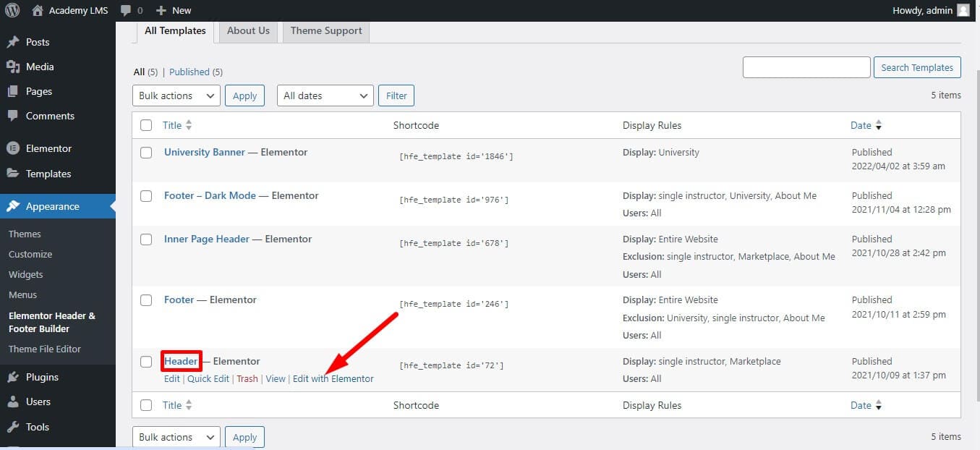Click the admin avatar icon
Screen dimensions: 980x450
(x=963, y=10)
